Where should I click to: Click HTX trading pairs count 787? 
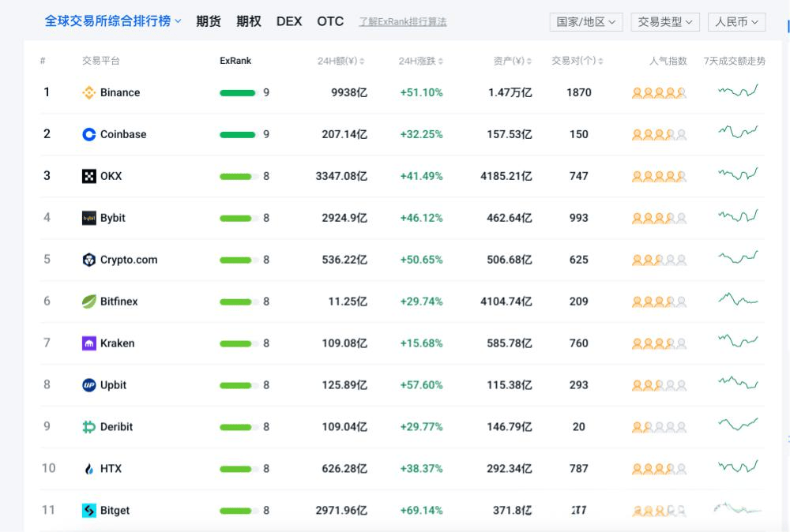tap(579, 469)
